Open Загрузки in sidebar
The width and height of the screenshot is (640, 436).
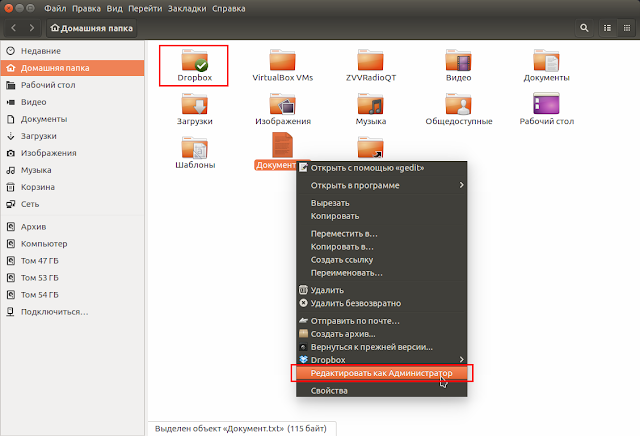(x=72, y=136)
